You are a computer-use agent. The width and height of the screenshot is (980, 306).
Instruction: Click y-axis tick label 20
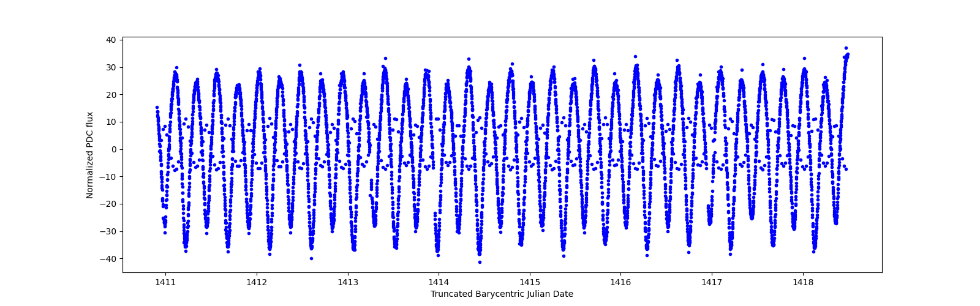(x=111, y=95)
